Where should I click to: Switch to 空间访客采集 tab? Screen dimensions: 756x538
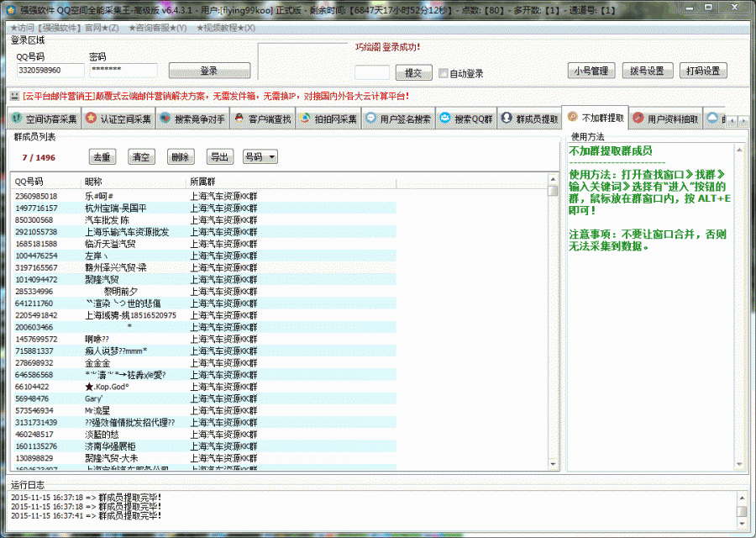coord(44,119)
